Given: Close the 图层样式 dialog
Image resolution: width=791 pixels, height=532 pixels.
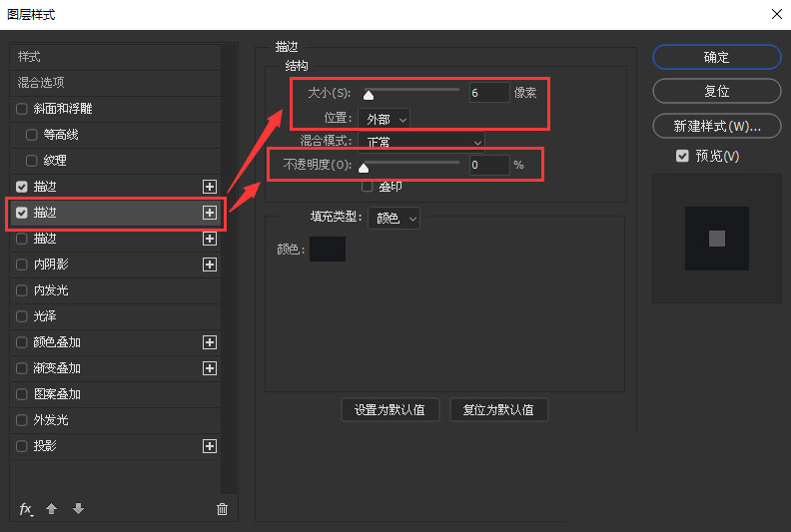Looking at the screenshot, I should coord(777,14).
